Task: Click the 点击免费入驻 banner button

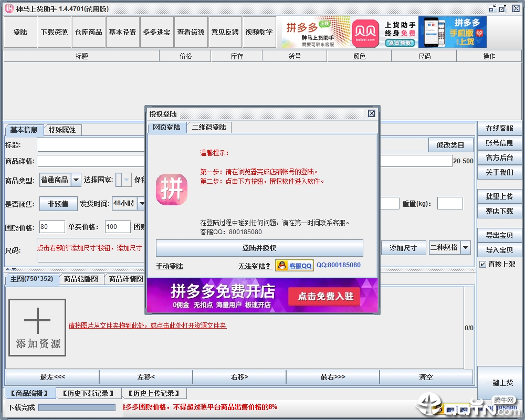Action: 323,296
